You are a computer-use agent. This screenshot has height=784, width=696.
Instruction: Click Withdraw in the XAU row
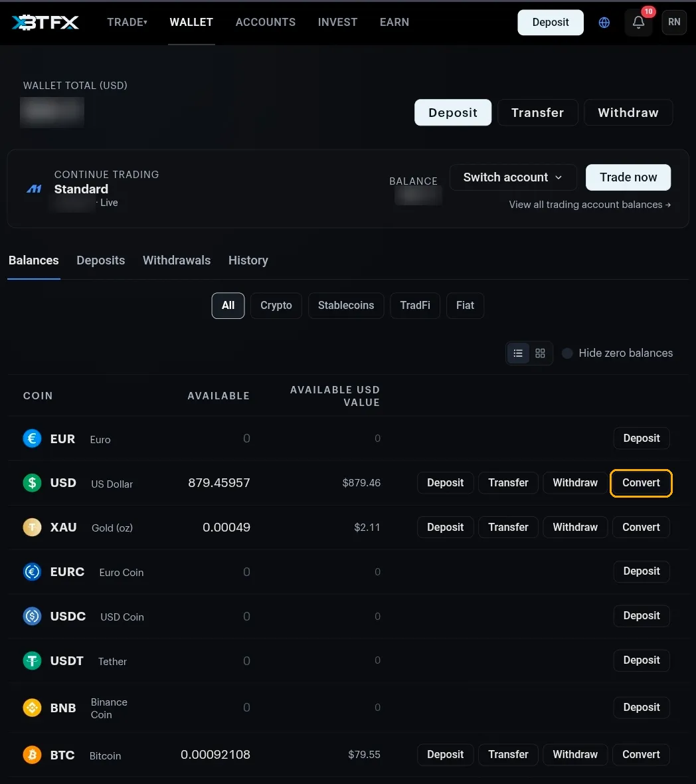575,528
